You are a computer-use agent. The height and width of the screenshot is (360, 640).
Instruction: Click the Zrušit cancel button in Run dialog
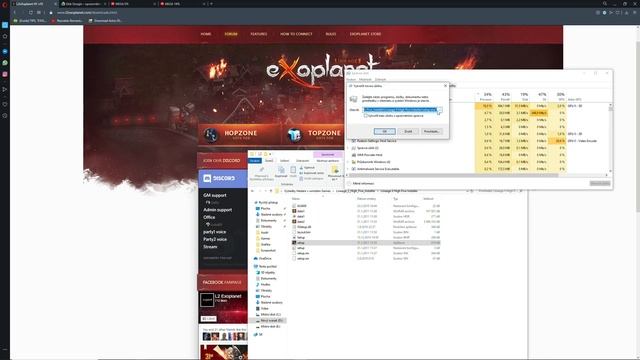click(408, 131)
